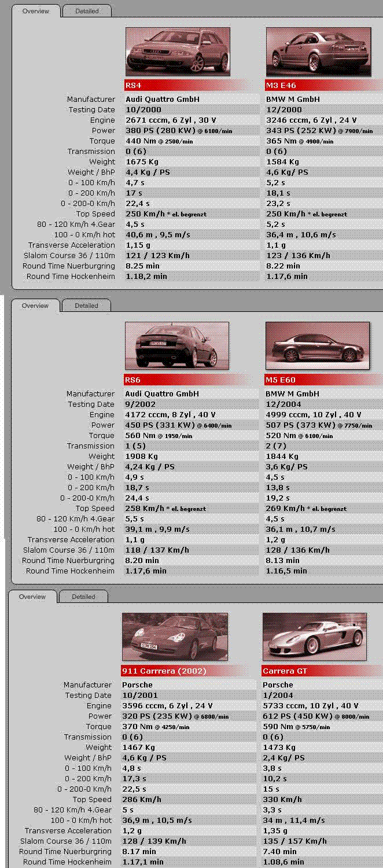This screenshot has width=383, height=868.
Task: Click the RS4 testing date 10/2000
Action: pos(143,110)
